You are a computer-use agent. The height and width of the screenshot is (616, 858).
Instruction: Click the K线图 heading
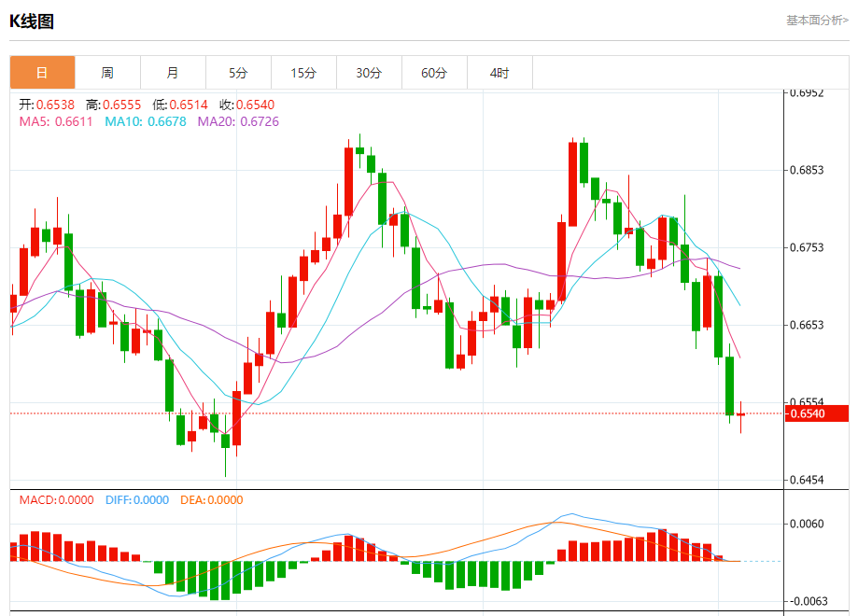pos(32,21)
